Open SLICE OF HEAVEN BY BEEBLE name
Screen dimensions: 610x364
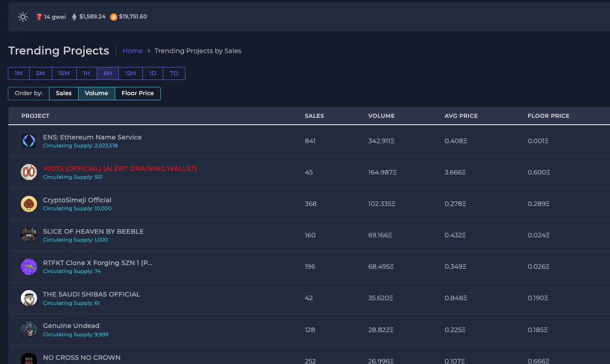point(94,231)
